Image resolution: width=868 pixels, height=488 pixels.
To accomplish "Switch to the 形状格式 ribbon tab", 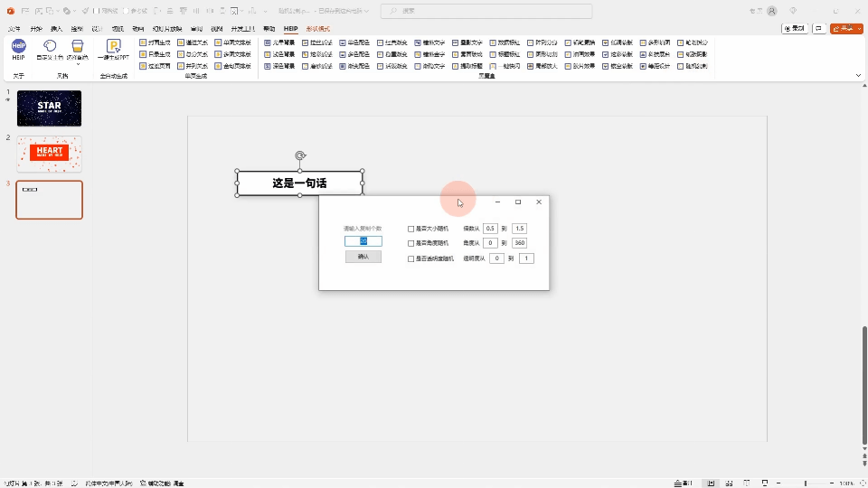I will tap(317, 29).
